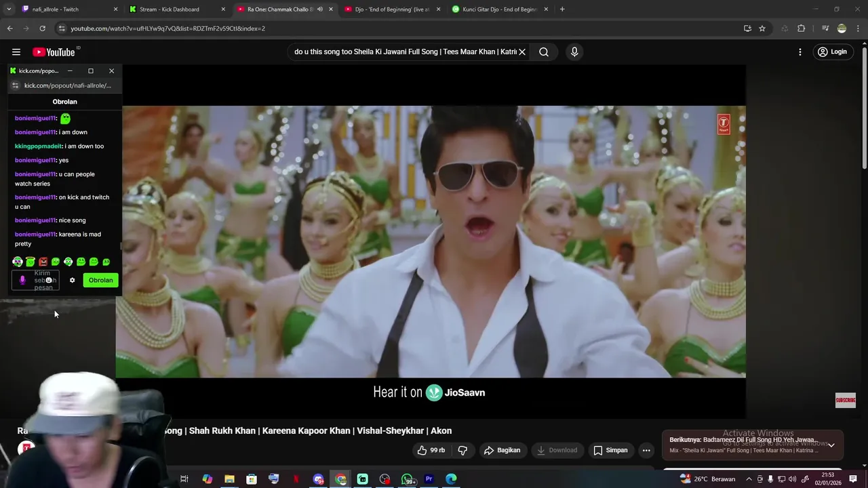The image size is (868, 488).
Task: Open the 26°C Berawan weather widget
Action: [x=707, y=479]
